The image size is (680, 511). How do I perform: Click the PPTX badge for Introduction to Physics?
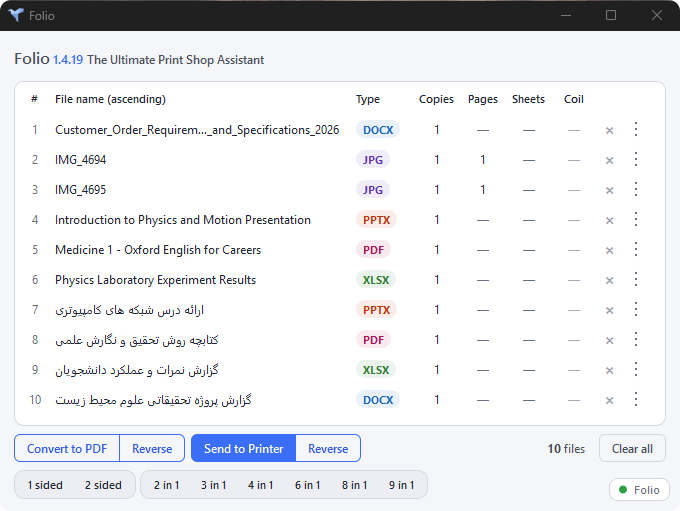376,220
